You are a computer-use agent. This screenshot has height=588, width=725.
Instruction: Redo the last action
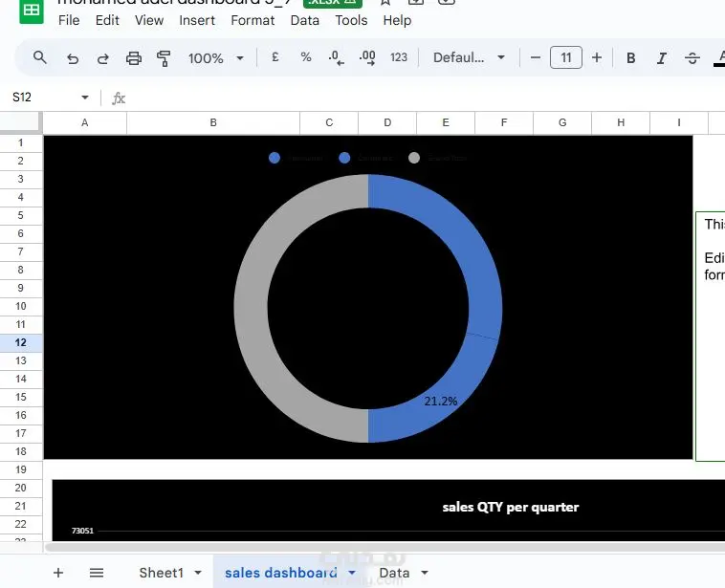pyautogui.click(x=102, y=58)
